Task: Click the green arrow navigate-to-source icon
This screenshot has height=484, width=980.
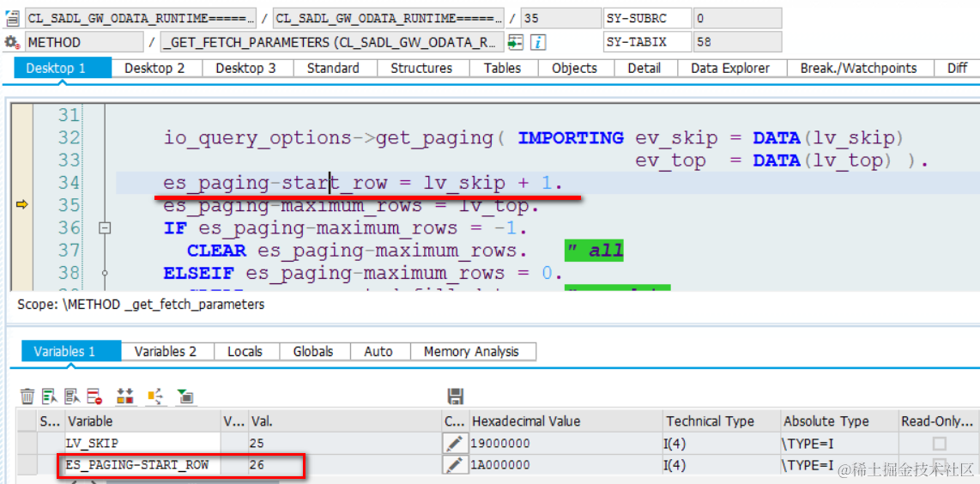Action: click(x=515, y=43)
